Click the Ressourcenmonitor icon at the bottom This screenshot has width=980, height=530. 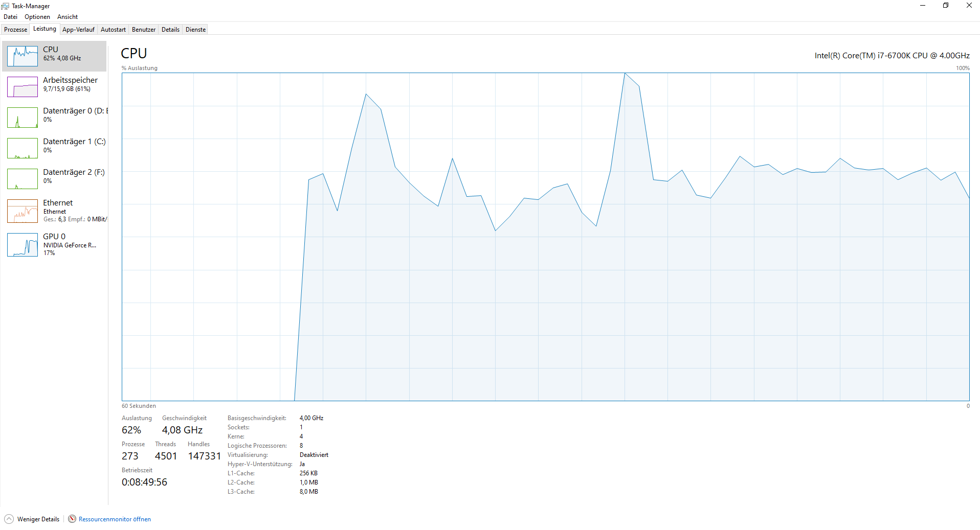[72, 519]
